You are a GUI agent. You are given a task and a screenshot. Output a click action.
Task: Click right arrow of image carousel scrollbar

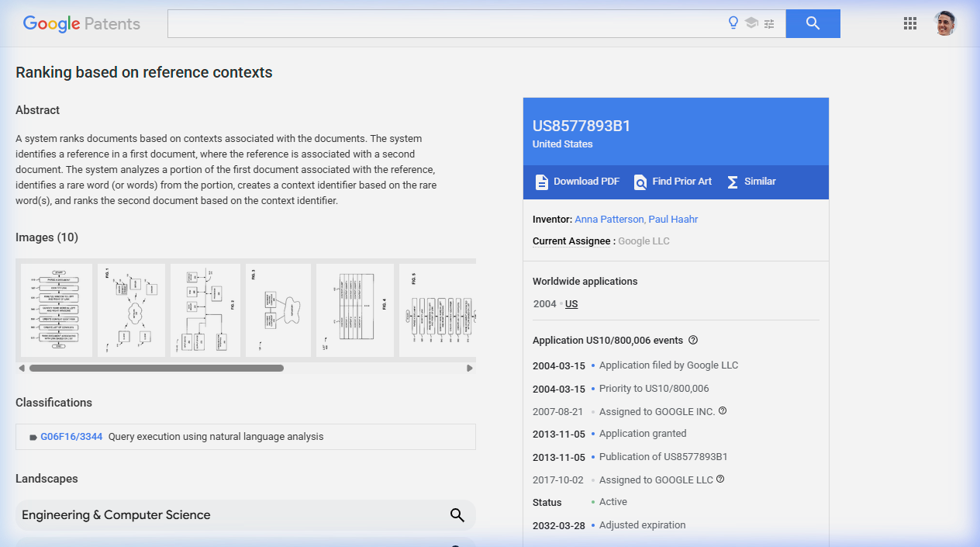tap(470, 368)
